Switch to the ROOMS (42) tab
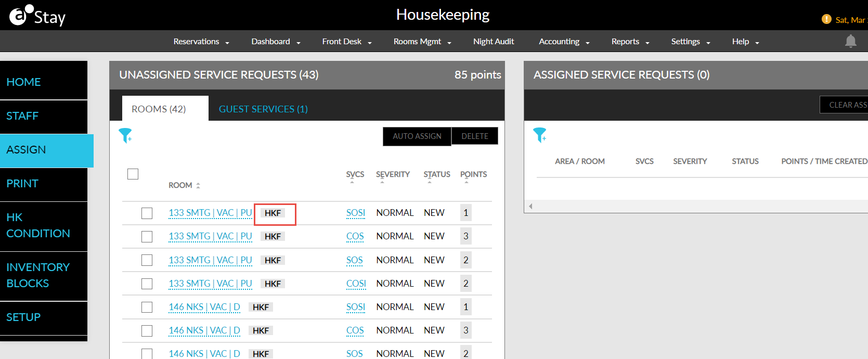868x359 pixels. 165,108
